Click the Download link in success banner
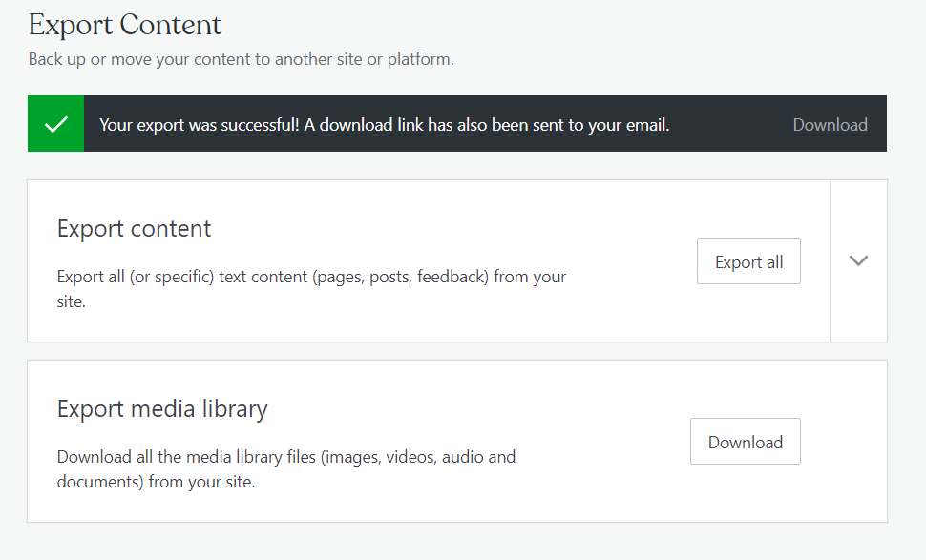 click(830, 125)
